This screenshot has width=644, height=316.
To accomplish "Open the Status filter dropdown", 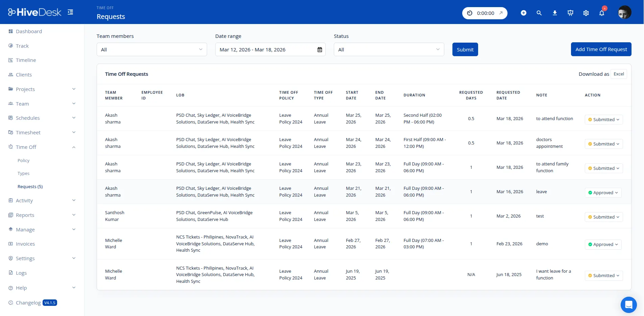I will (389, 49).
